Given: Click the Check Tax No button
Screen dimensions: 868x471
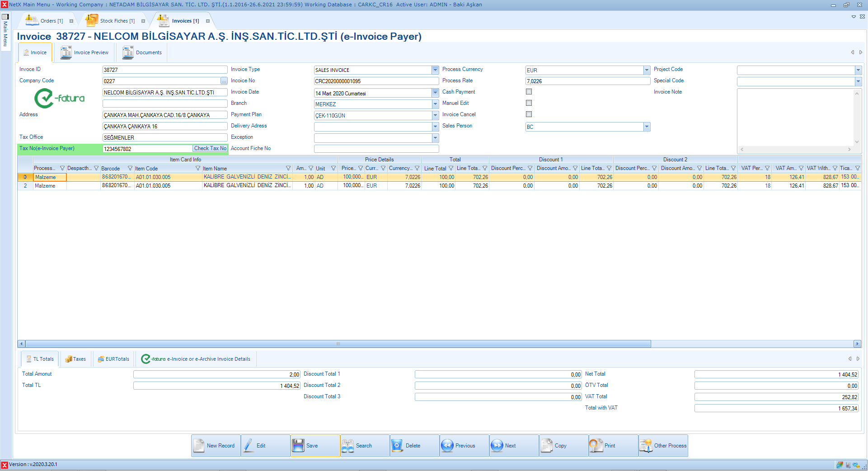Looking at the screenshot, I should point(210,149).
